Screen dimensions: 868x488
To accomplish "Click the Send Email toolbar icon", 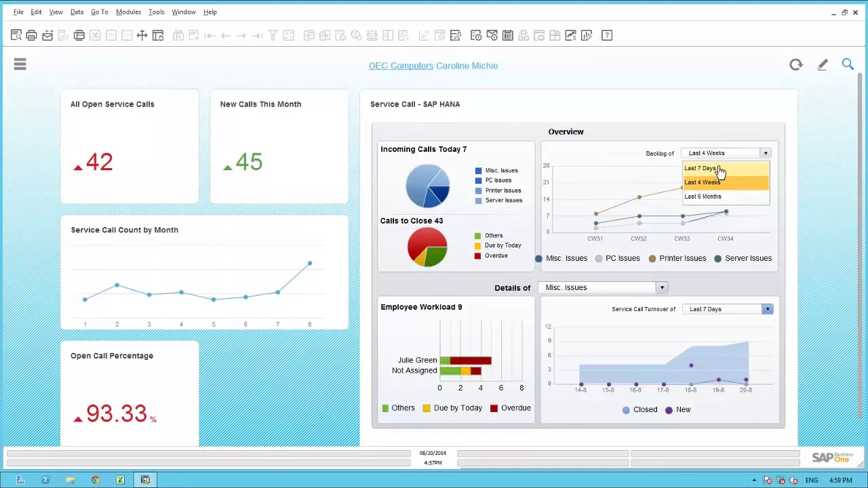I will 47,35.
